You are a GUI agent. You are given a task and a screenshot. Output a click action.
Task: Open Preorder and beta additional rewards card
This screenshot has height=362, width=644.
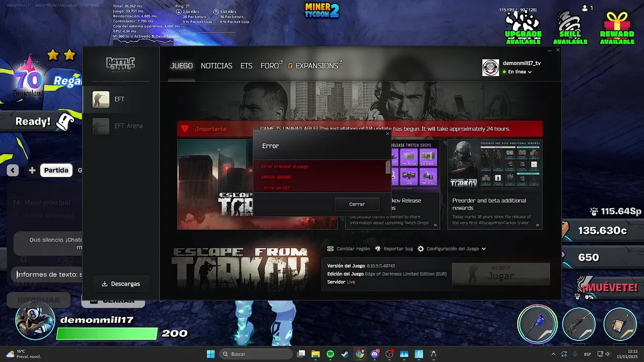click(x=495, y=185)
